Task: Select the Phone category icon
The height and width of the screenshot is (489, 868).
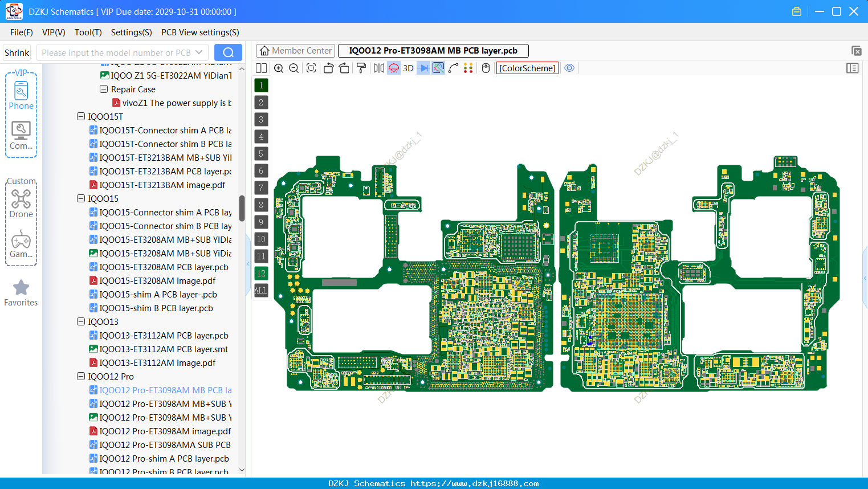Action: tap(21, 95)
